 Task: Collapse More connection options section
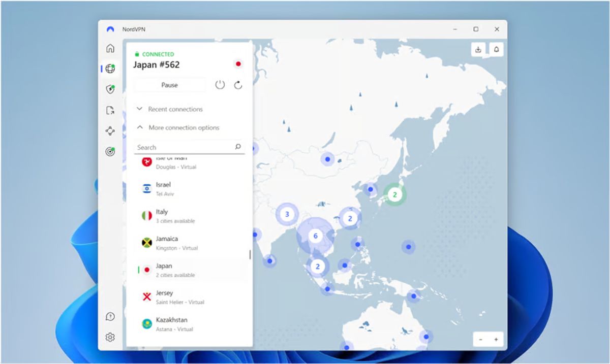pos(178,128)
